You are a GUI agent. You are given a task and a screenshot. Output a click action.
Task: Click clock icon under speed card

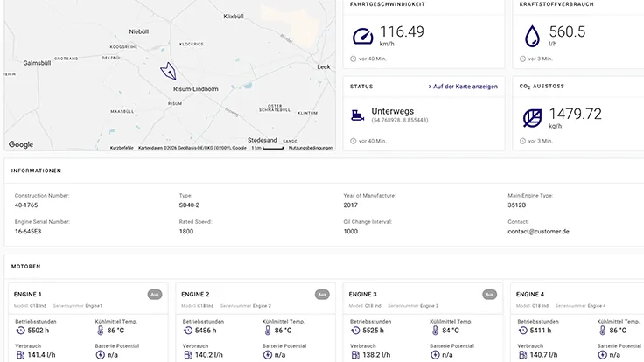pos(353,59)
